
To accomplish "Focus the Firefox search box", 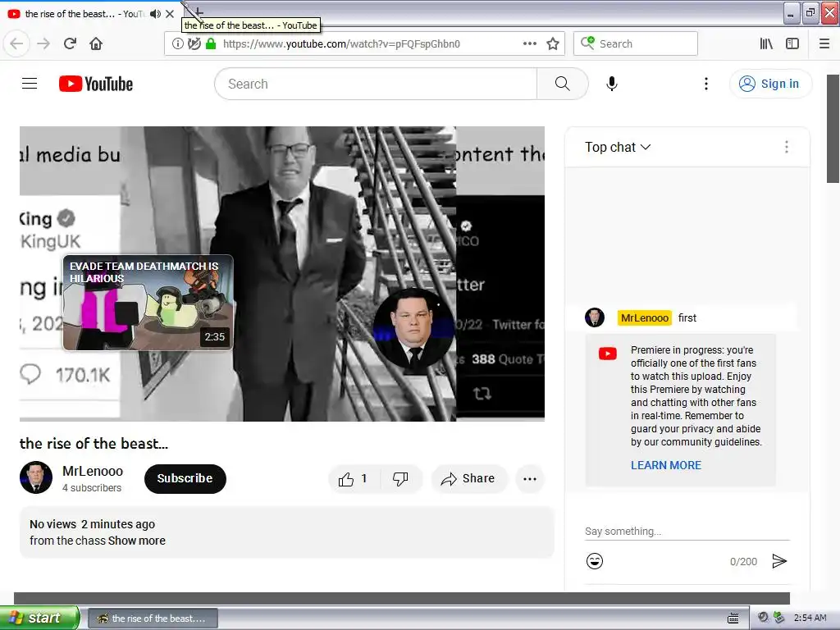I will (x=636, y=43).
